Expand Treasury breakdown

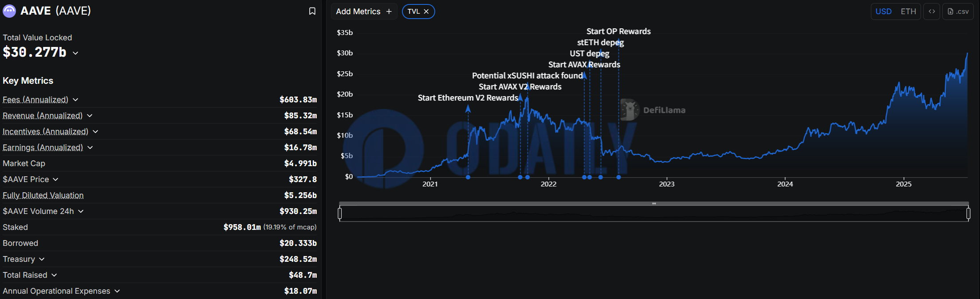click(x=42, y=259)
